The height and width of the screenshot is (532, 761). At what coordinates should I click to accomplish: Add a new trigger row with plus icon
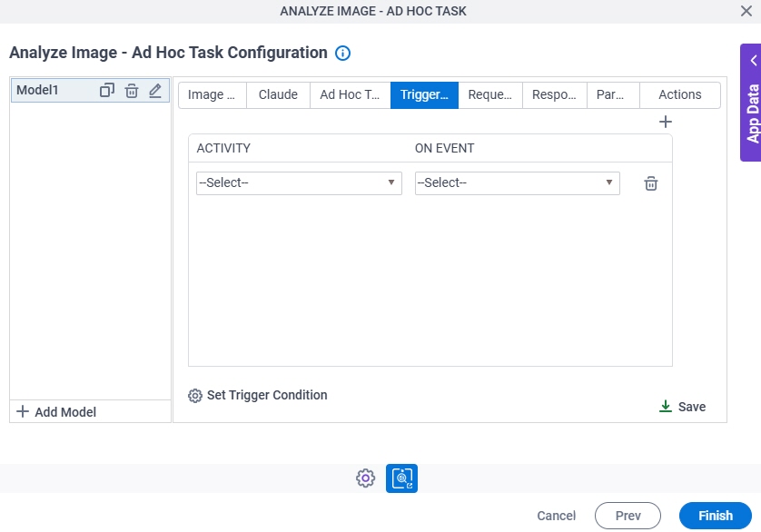click(666, 122)
